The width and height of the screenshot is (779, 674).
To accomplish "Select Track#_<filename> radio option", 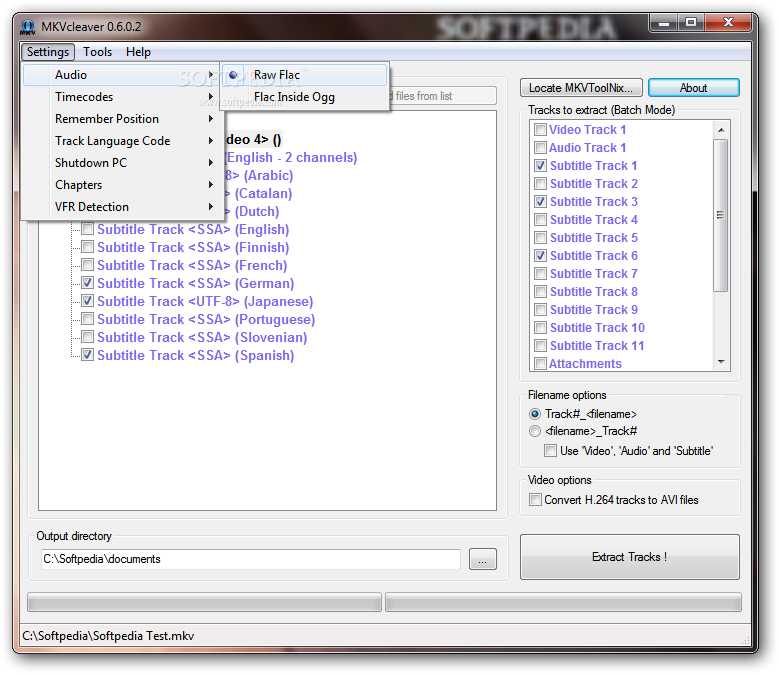I will tap(535, 414).
